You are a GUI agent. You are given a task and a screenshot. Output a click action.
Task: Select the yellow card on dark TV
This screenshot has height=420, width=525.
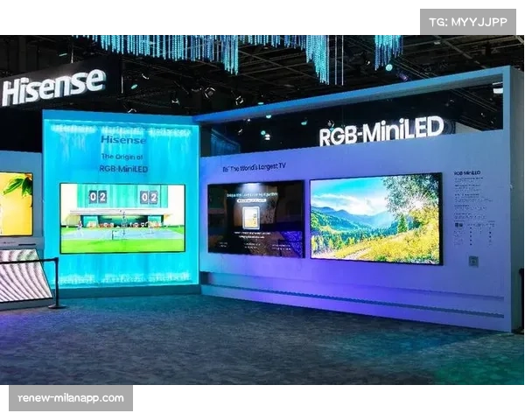pos(251,218)
